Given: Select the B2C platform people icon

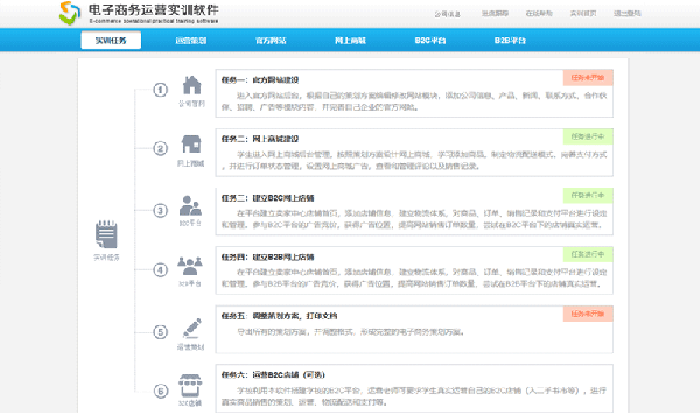Looking at the screenshot, I should [x=191, y=206].
